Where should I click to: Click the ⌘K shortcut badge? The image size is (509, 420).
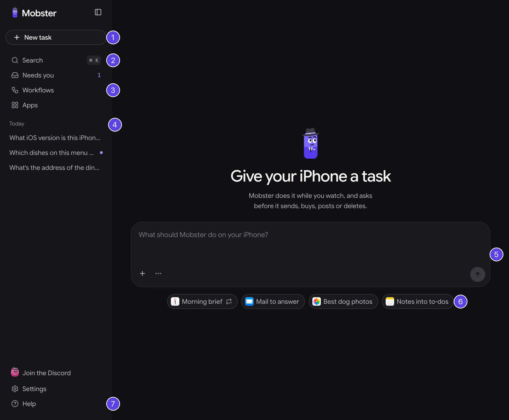(94, 60)
